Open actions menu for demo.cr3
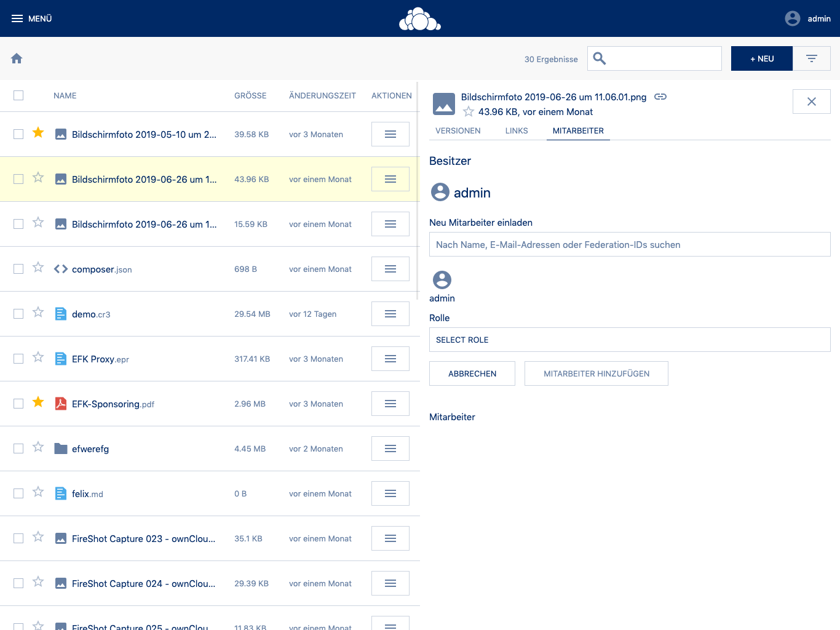The width and height of the screenshot is (840, 630). [390, 314]
